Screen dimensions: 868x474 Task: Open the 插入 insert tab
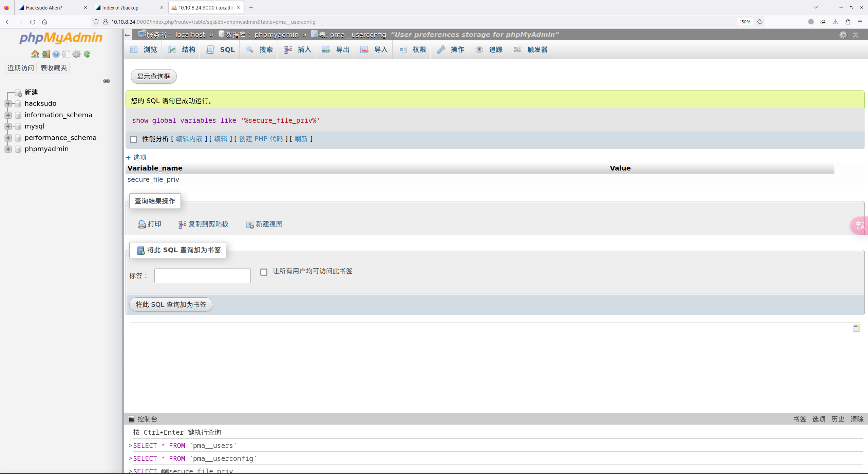point(297,50)
